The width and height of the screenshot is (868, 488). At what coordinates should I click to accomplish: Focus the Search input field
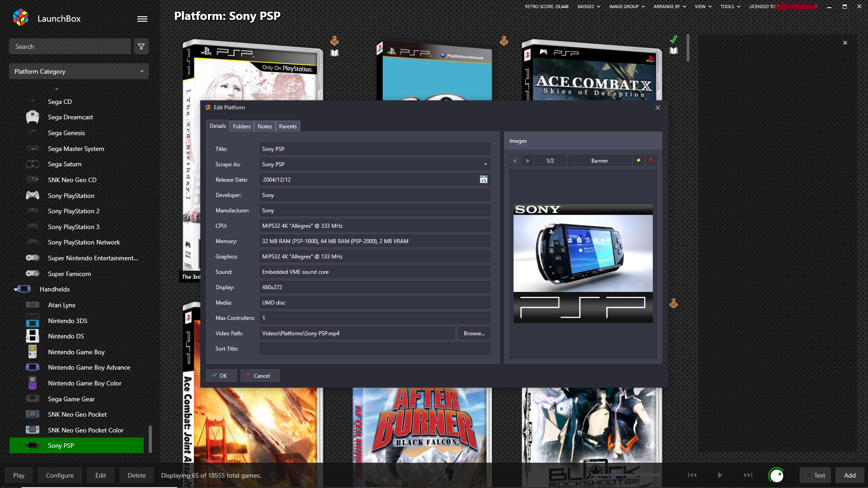tap(70, 47)
